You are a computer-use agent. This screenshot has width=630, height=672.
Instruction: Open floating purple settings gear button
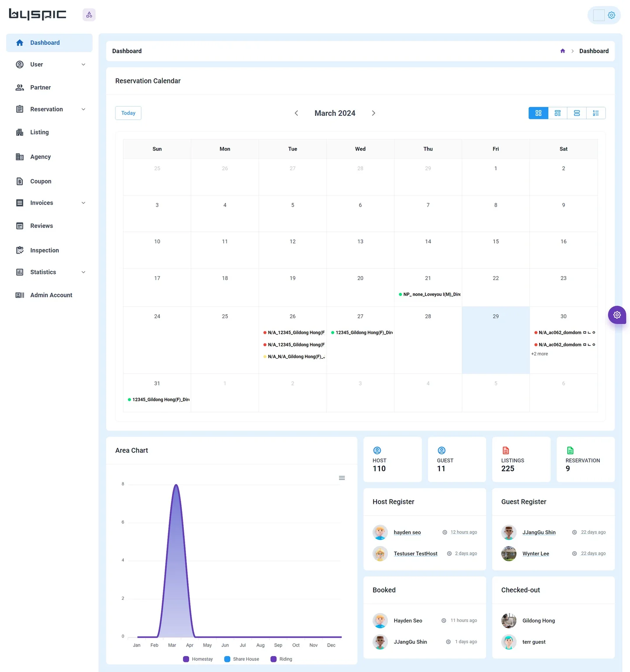pyautogui.click(x=617, y=315)
